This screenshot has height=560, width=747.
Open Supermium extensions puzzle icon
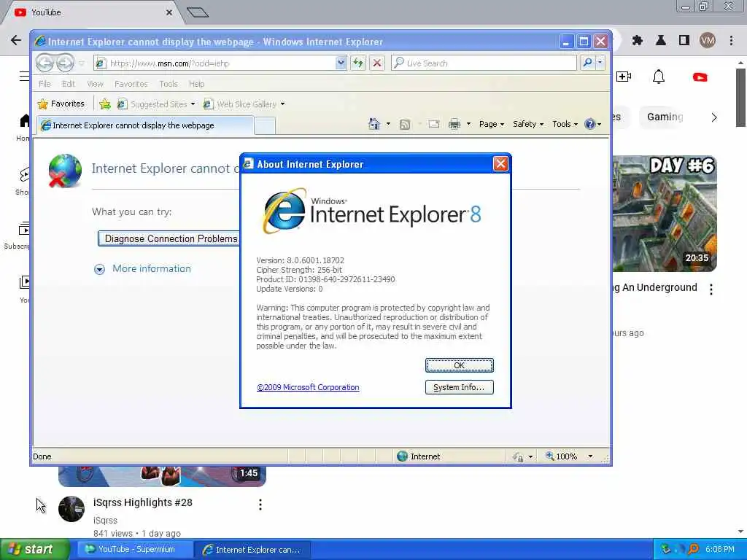[x=638, y=41]
